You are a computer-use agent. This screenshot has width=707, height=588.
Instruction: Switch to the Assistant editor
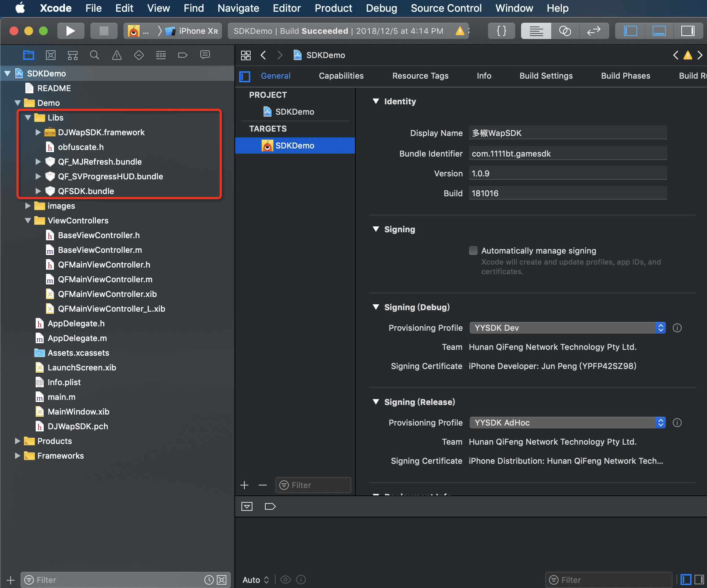pyautogui.click(x=565, y=31)
